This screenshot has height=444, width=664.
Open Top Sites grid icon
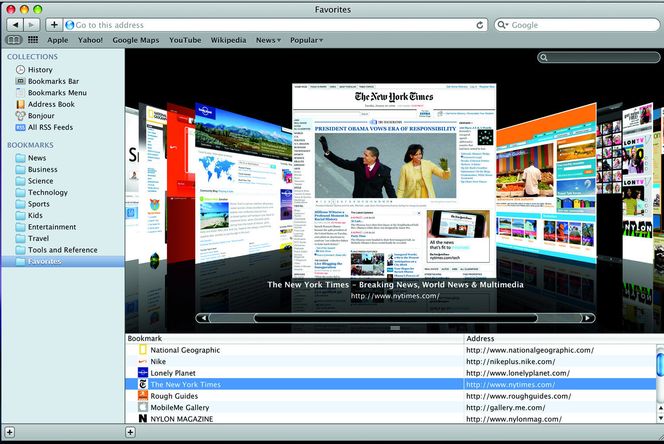click(x=33, y=40)
